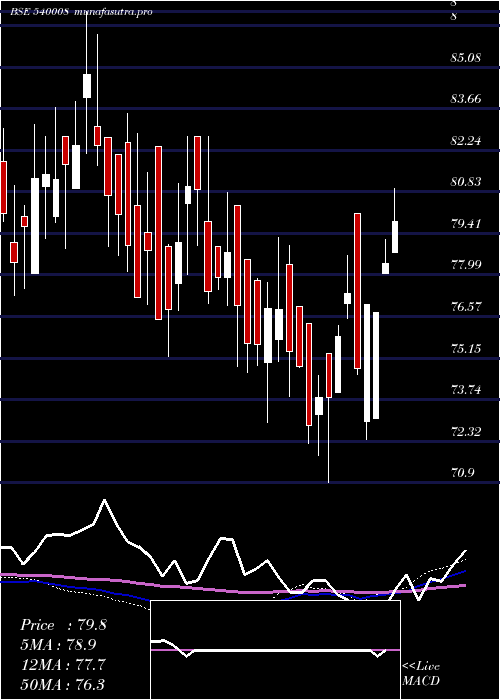Screen dimensions: 500x700
Task: Click the 80.83 price axis label
Action: [466, 182]
